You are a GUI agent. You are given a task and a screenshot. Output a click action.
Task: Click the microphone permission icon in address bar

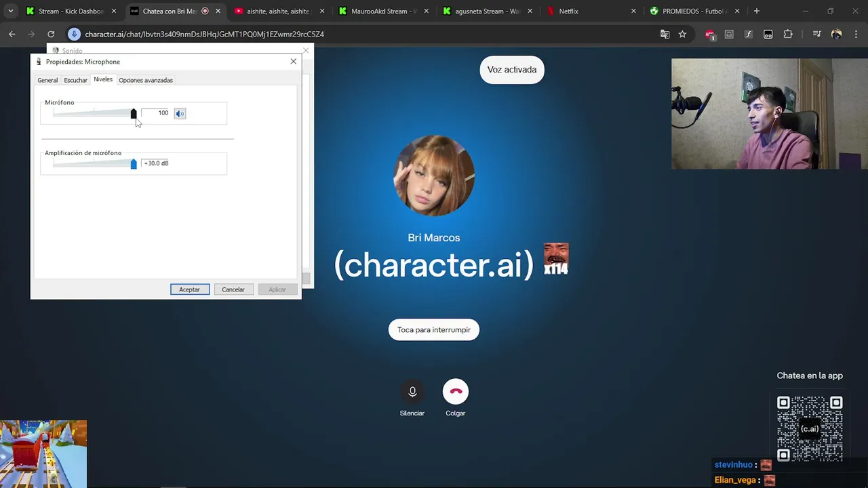click(75, 34)
